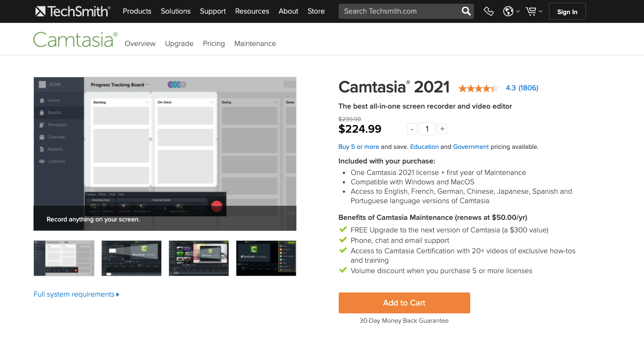Open the Solutions menu
Viewport: 644px width, 352px height.
coord(175,11)
